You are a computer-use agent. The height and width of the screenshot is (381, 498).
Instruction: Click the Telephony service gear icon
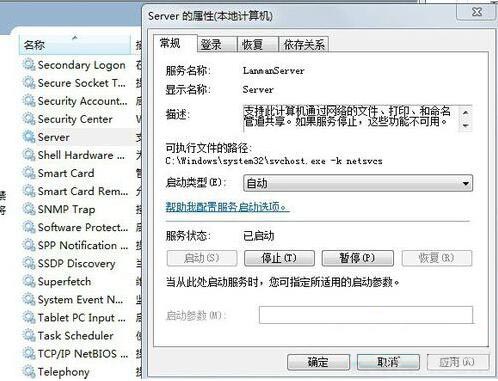(x=29, y=371)
